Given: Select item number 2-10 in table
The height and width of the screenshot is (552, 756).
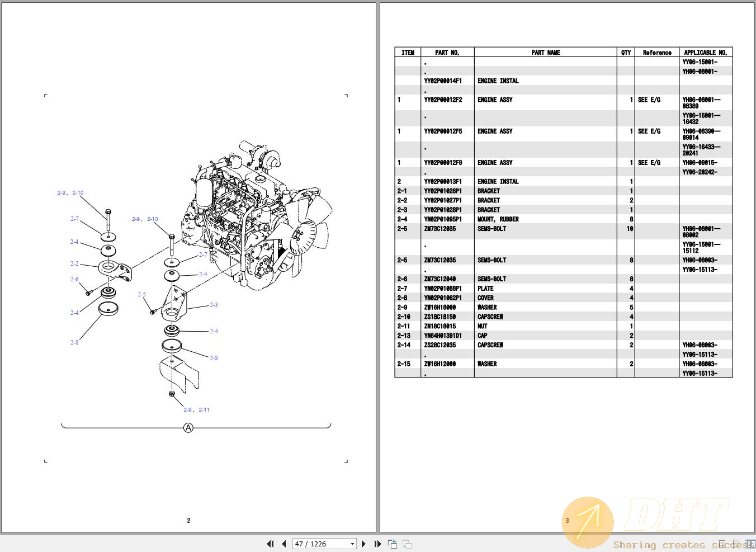Looking at the screenshot, I should coord(404,317).
